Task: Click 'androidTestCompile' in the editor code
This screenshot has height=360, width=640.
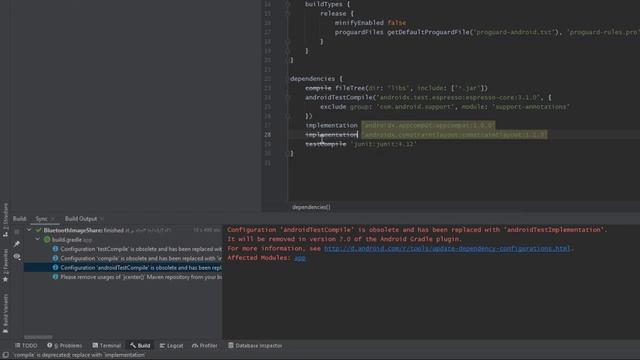Action: coord(339,98)
